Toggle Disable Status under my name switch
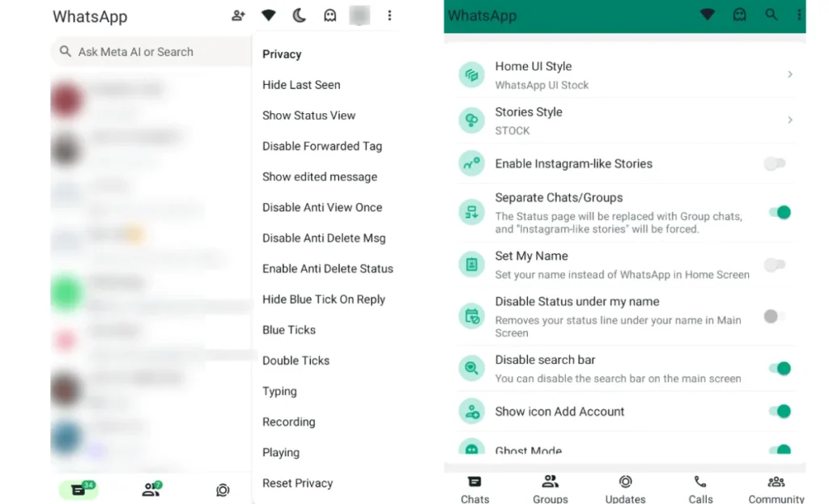The width and height of the screenshot is (829, 504). (774, 316)
